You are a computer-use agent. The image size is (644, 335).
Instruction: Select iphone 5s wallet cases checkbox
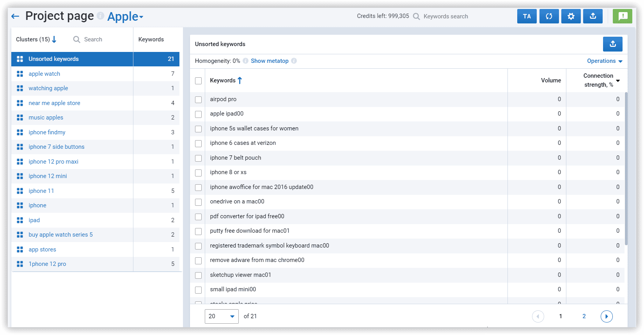(199, 129)
